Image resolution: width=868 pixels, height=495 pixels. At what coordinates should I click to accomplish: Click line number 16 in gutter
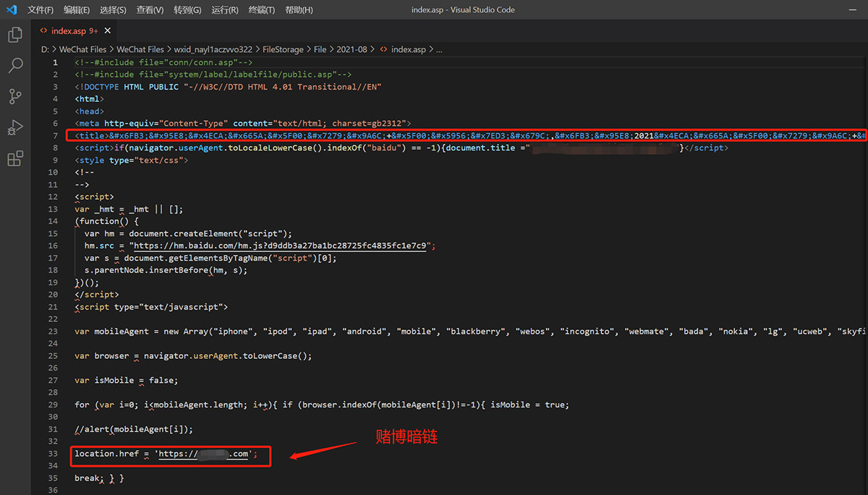[53, 245]
